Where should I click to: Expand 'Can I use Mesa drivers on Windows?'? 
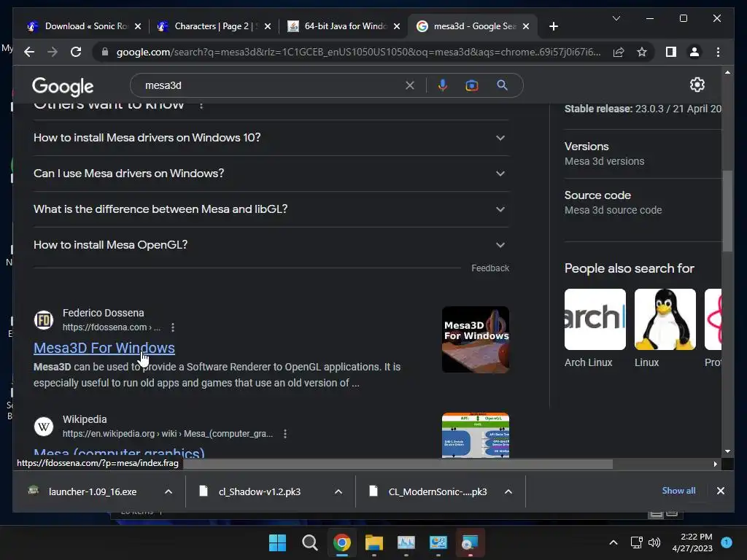click(x=271, y=174)
